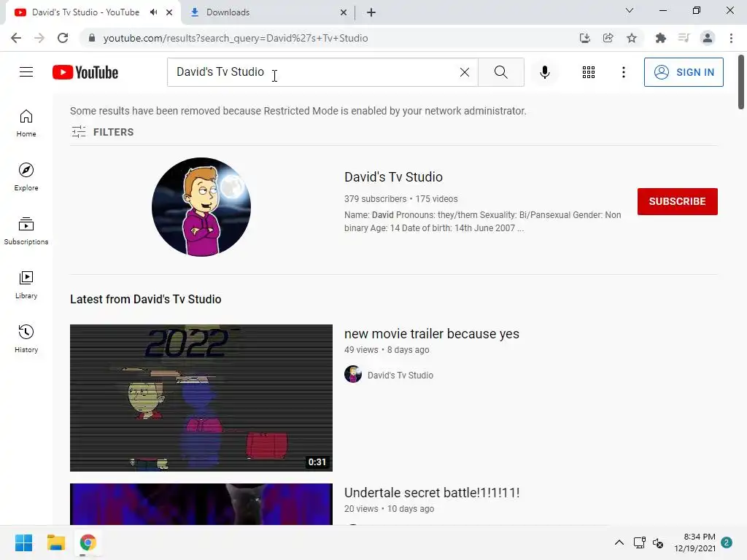Screen dimensions: 747x560
Task: Click 'Latest from David's Tv Studio' heading
Action: pyautogui.click(x=146, y=299)
